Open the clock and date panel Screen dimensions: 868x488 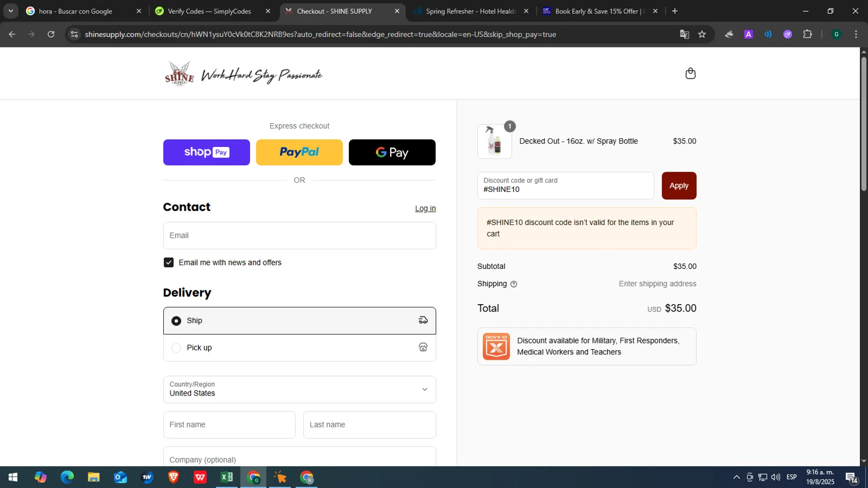[x=820, y=477]
